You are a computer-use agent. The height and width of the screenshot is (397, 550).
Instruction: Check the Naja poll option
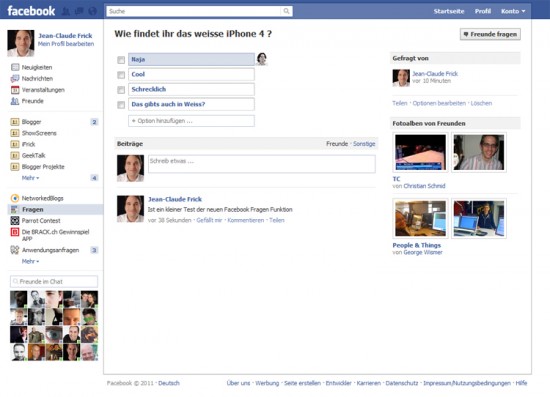pos(121,60)
